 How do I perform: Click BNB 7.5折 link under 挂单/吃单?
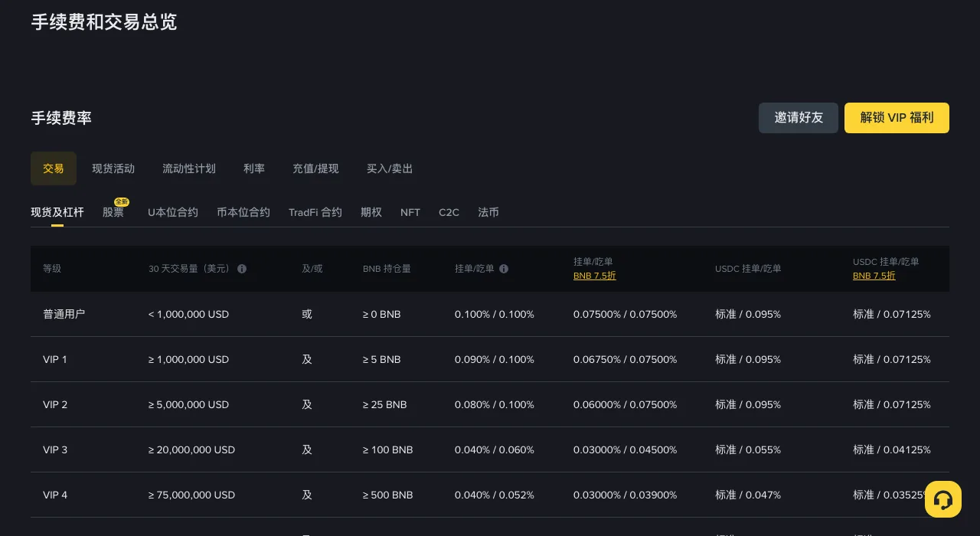[x=595, y=276]
